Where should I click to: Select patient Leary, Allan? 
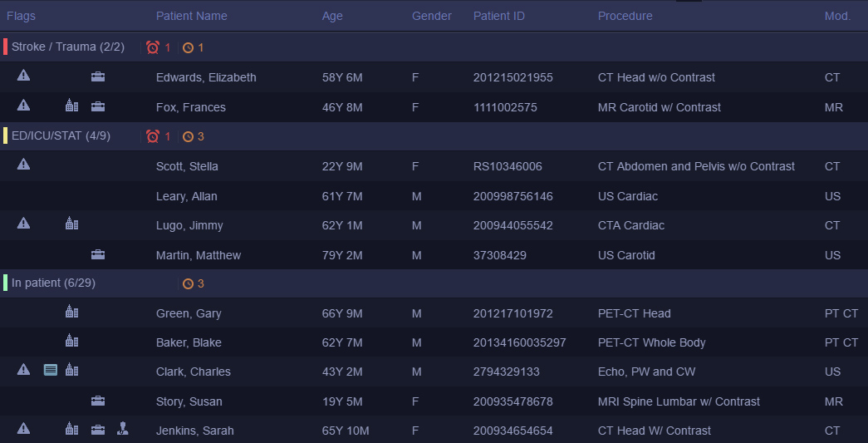click(x=187, y=197)
